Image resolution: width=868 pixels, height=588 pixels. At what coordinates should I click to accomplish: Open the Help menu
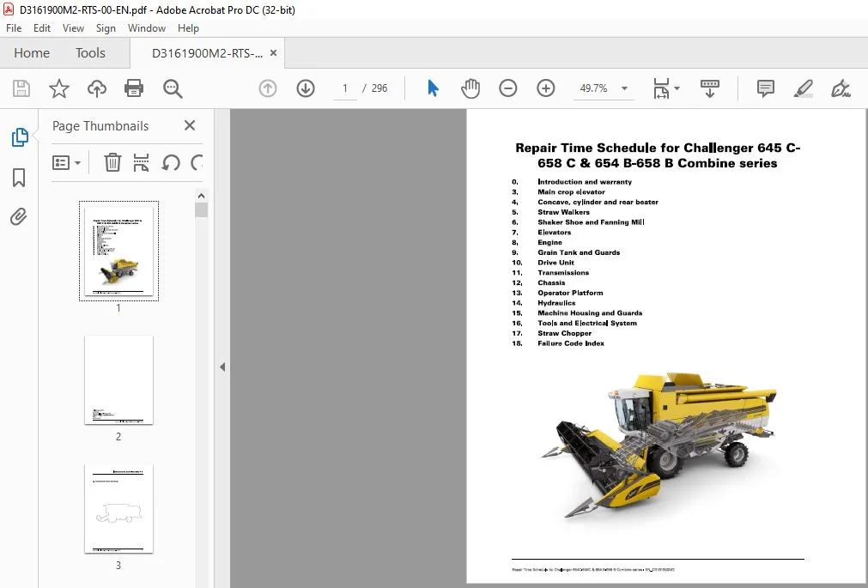tap(188, 28)
